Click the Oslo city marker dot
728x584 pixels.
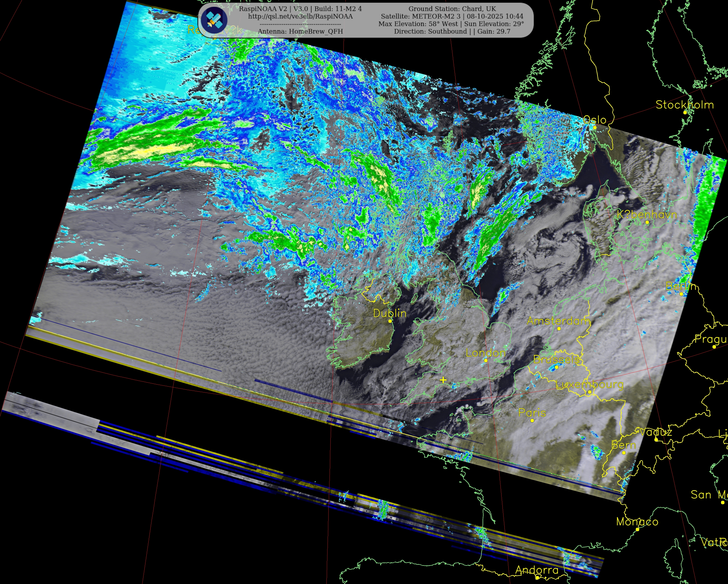point(595,128)
